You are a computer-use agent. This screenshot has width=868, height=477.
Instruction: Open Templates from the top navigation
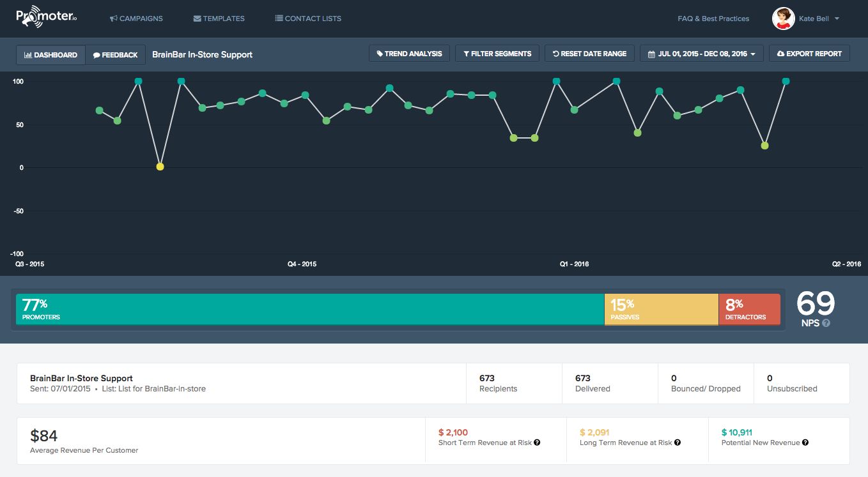click(219, 19)
